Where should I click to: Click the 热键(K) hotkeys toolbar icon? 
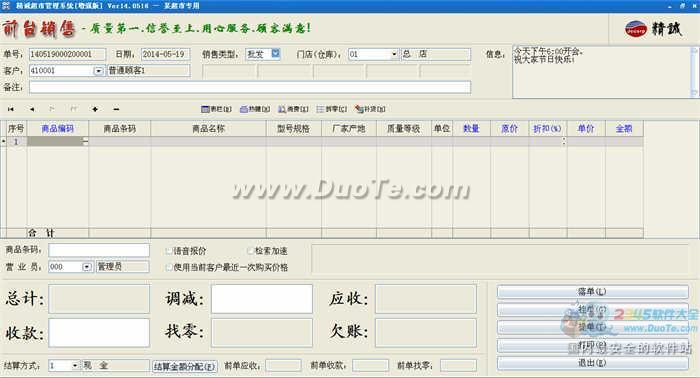(x=255, y=109)
